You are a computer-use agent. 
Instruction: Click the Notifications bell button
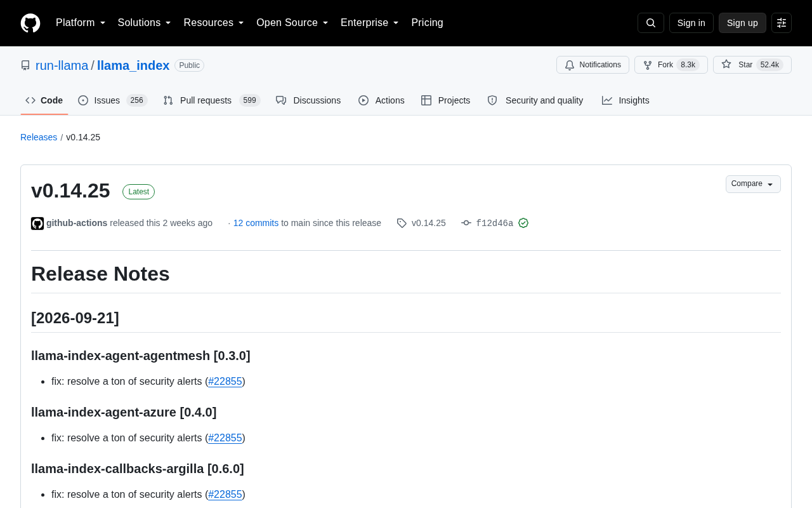click(x=593, y=65)
